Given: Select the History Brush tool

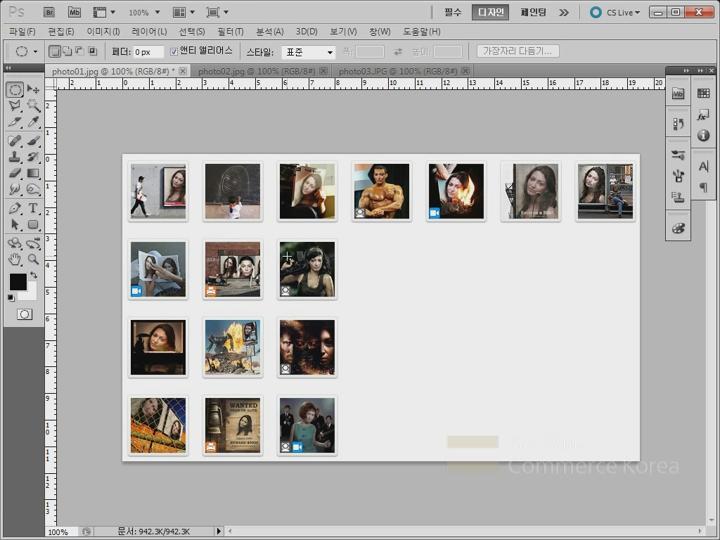Looking at the screenshot, I should click(33, 157).
